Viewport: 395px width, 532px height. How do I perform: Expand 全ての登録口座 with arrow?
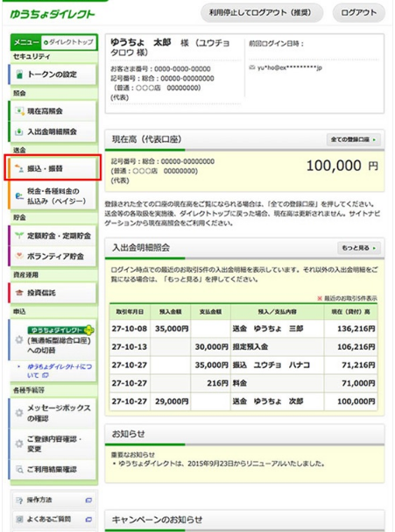pos(354,139)
